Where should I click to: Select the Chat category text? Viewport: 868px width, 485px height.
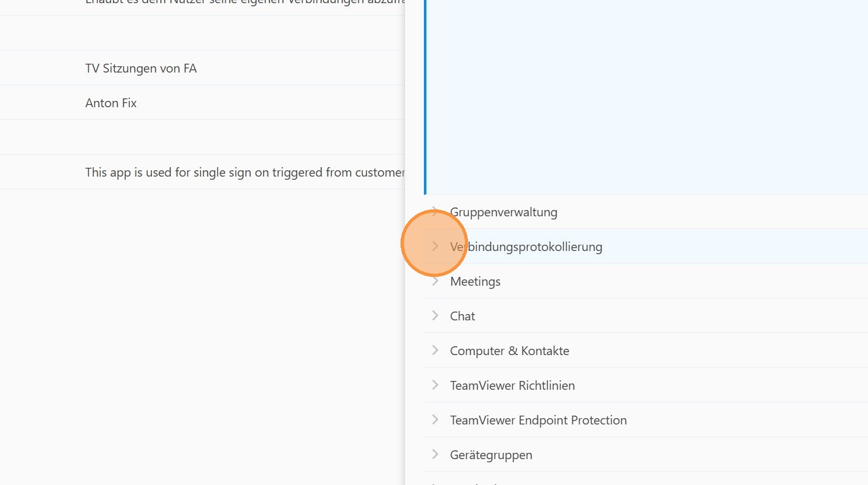coord(462,317)
